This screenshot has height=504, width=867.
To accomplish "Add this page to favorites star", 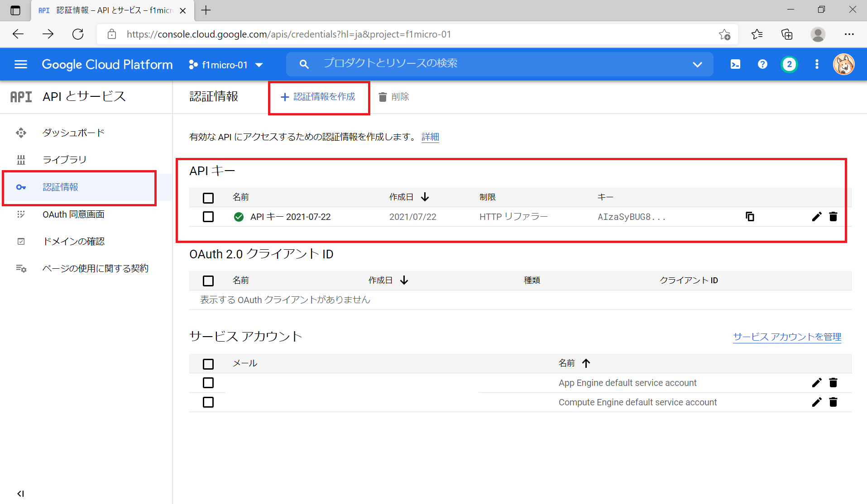I will pos(724,34).
